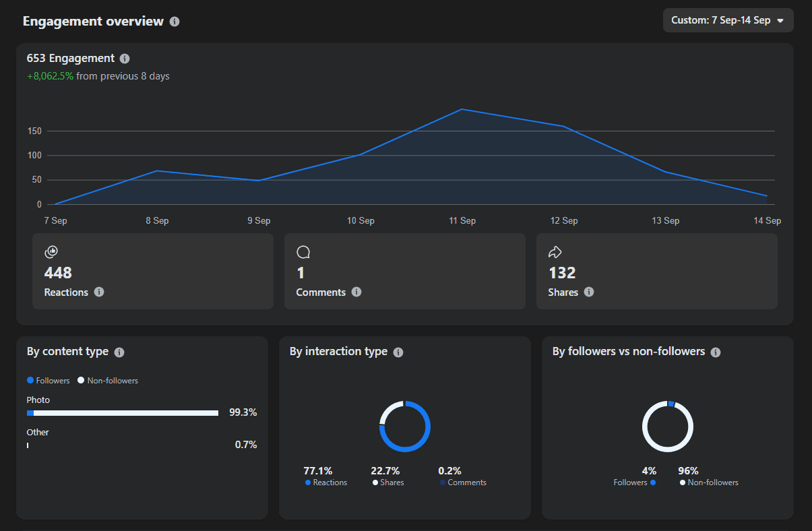Select the Comments card showing 1
Screen dimensions: 812x531
(x=405, y=272)
